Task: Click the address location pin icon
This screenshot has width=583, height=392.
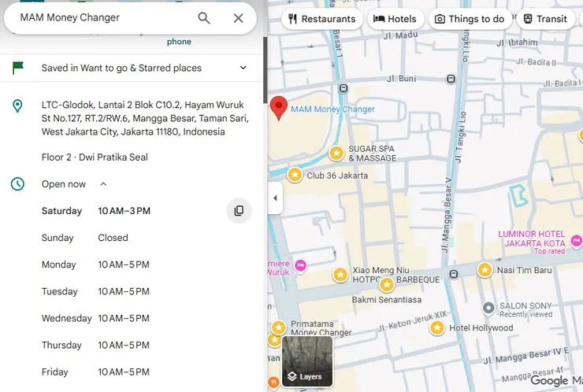Action: click(x=17, y=106)
